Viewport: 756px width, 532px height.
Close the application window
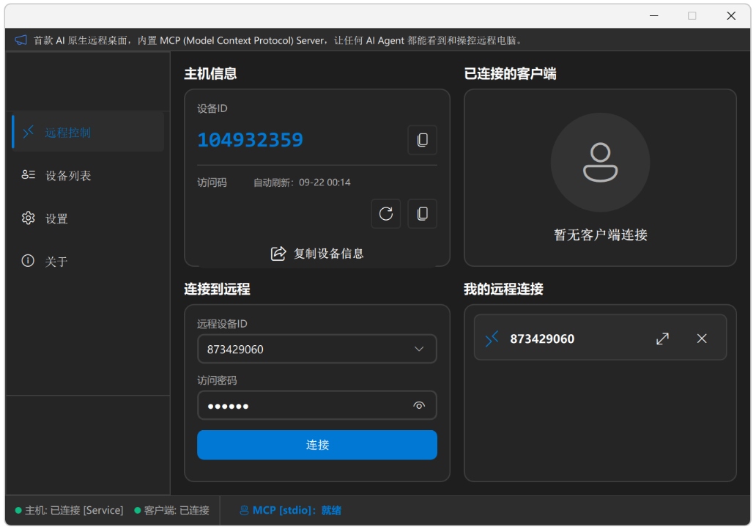pyautogui.click(x=731, y=16)
